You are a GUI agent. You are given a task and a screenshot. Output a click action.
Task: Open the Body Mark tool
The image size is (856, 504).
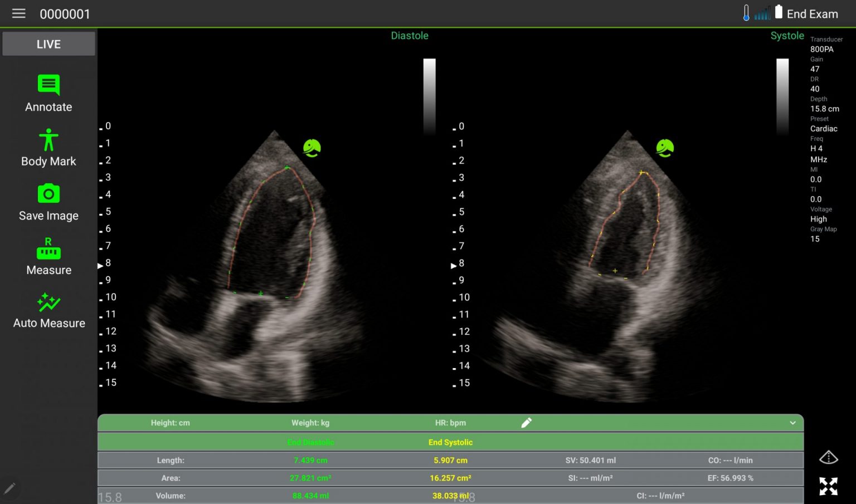pyautogui.click(x=48, y=140)
